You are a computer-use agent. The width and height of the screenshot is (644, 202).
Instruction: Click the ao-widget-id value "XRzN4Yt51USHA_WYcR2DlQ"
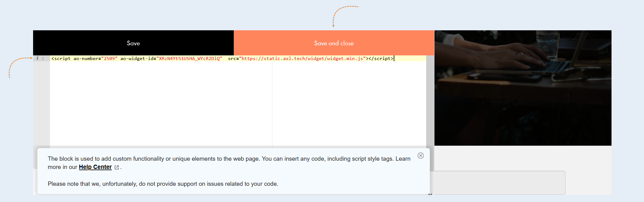[x=189, y=58]
